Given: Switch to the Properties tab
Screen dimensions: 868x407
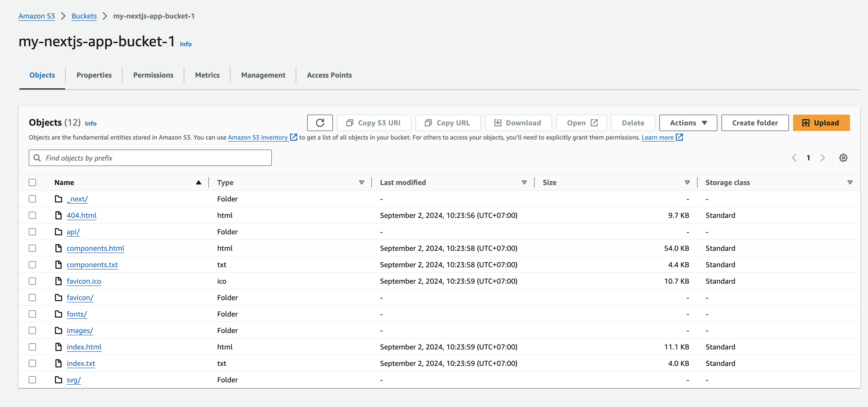Looking at the screenshot, I should pos(94,75).
